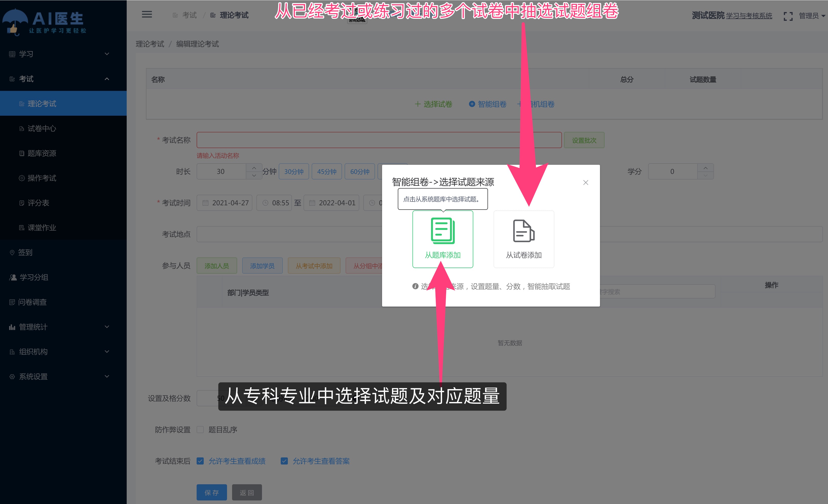This screenshot has height=504, width=828.
Task: Click the 添加学员 button
Action: pos(262,266)
